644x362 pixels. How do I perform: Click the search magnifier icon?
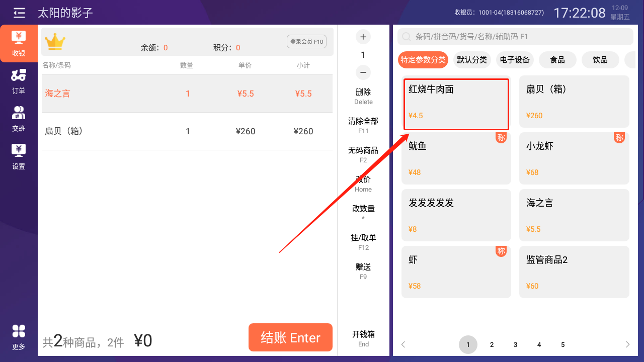407,37
